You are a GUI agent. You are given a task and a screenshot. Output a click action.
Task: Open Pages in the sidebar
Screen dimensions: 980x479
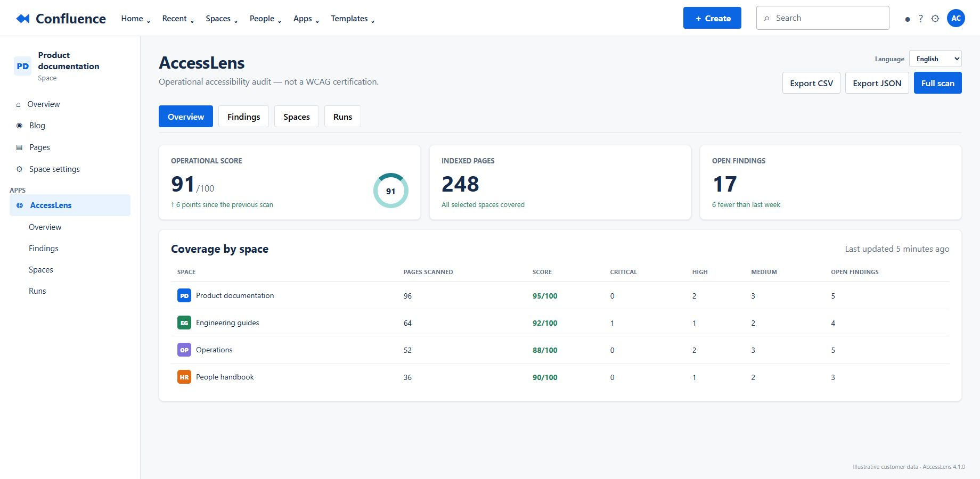[70, 147]
